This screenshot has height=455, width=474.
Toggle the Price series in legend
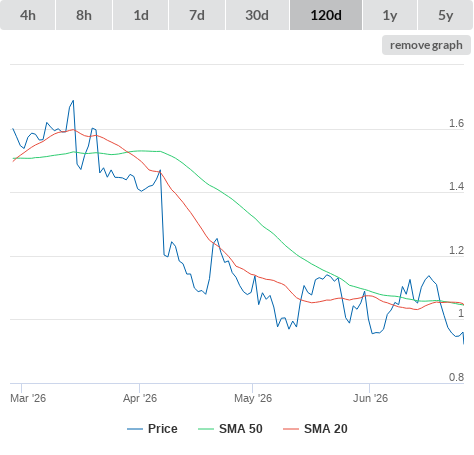pos(163,429)
